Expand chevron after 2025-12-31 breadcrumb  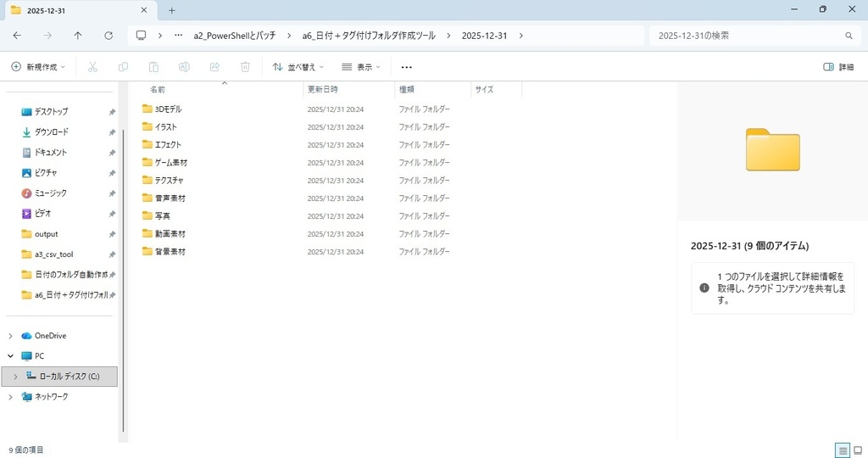pyautogui.click(x=521, y=36)
